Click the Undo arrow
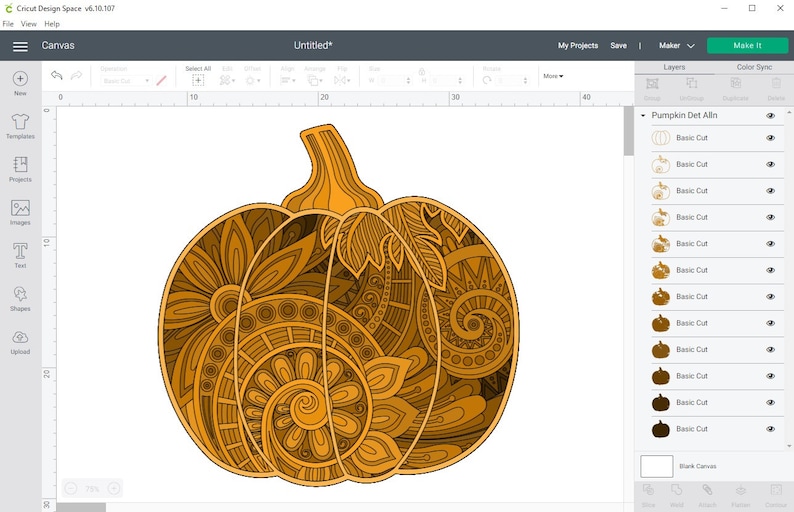 pyautogui.click(x=56, y=75)
